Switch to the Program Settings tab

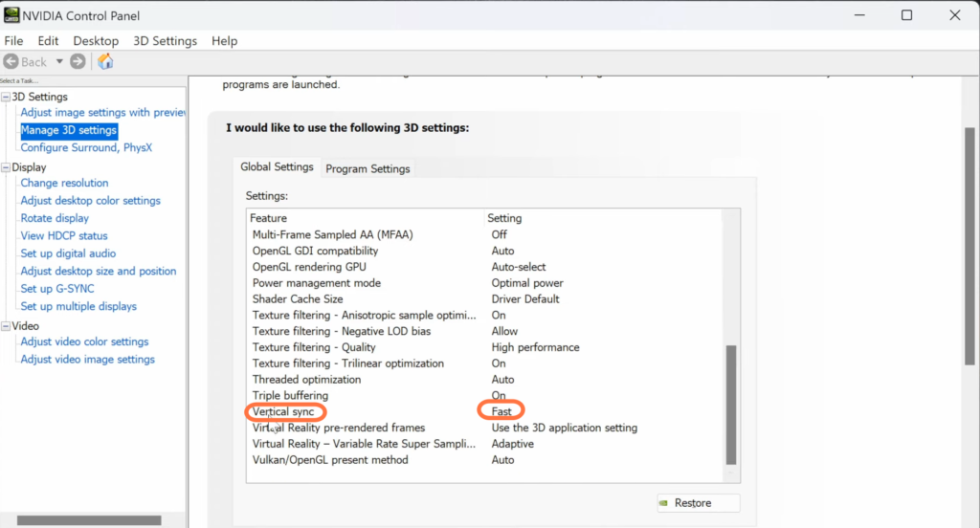pos(367,168)
